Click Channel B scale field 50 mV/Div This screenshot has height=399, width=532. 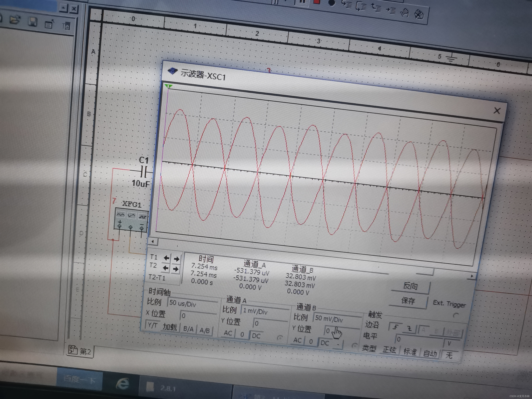[x=337, y=319]
